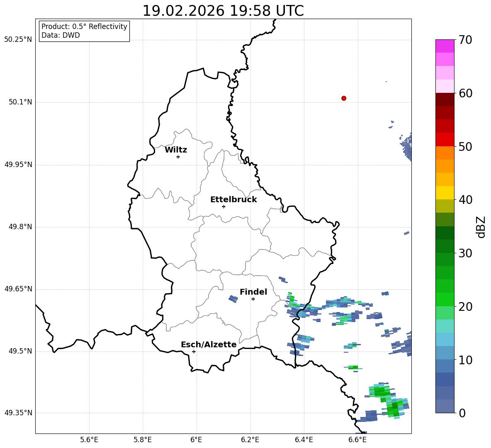Click the 6.2°E longitude label

[x=250, y=440]
